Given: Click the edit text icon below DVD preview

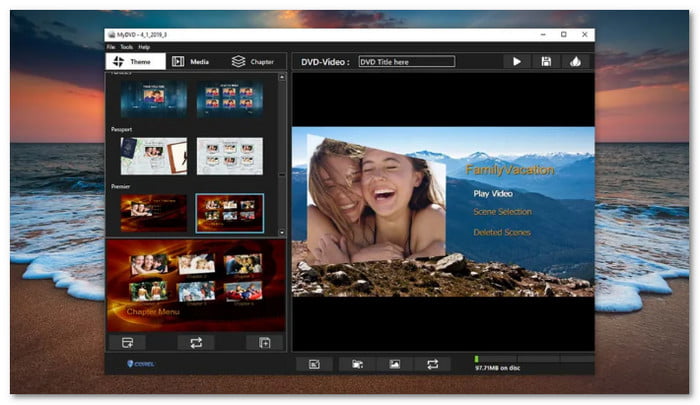Looking at the screenshot, I should pyautogui.click(x=314, y=364).
